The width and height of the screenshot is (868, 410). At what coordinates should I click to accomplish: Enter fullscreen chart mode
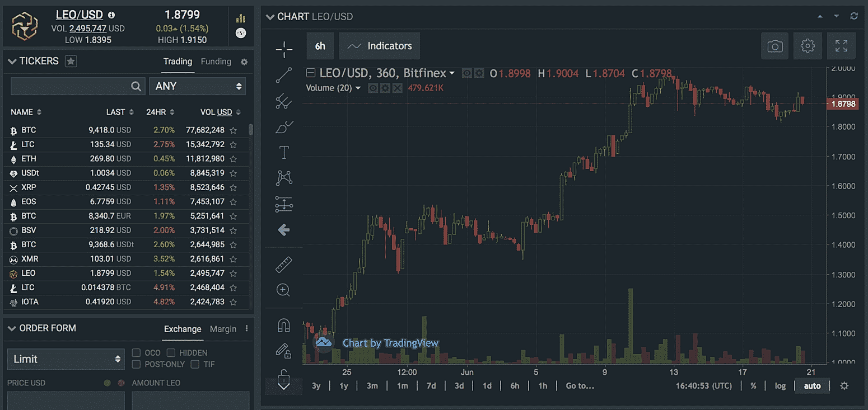coord(841,46)
